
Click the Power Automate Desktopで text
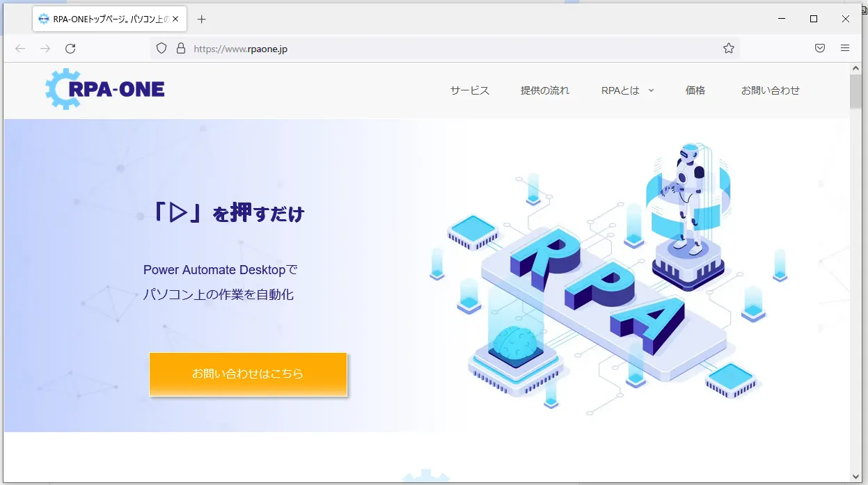pyautogui.click(x=220, y=269)
